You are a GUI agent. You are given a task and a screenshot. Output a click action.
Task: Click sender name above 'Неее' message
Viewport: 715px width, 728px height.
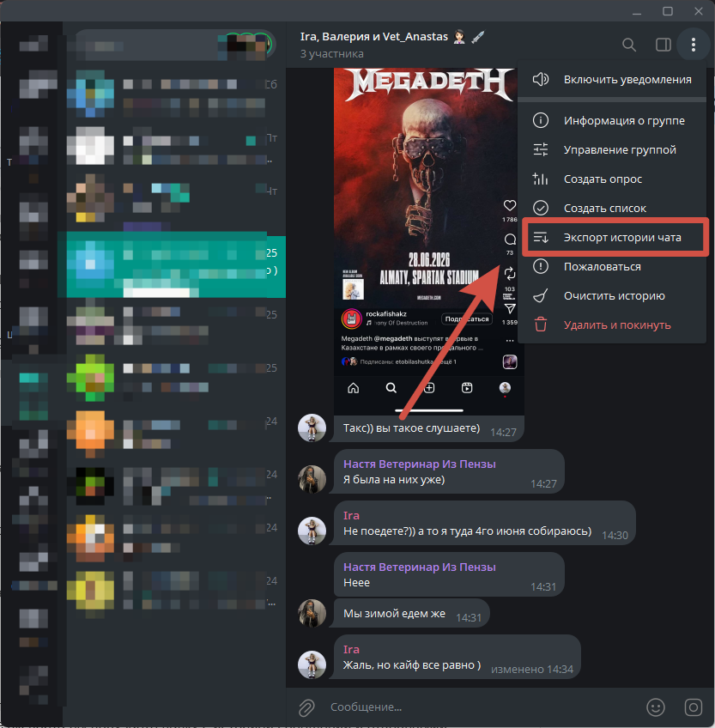point(419,567)
